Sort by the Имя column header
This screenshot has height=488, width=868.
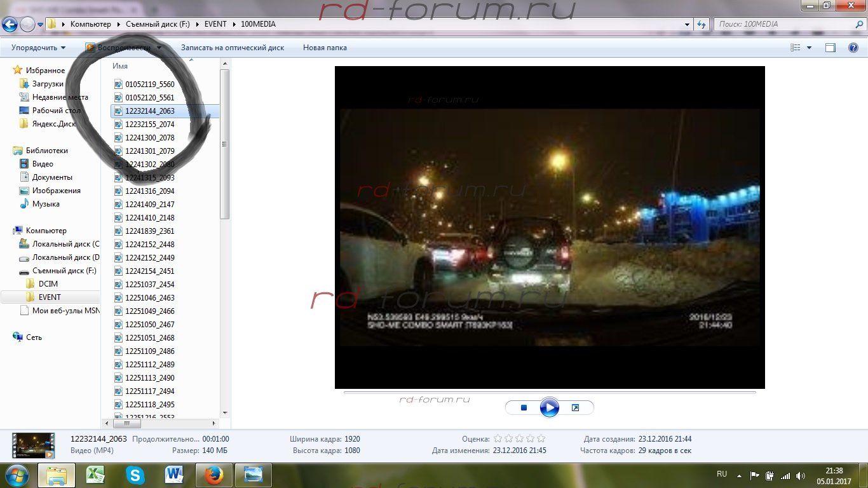pos(120,66)
